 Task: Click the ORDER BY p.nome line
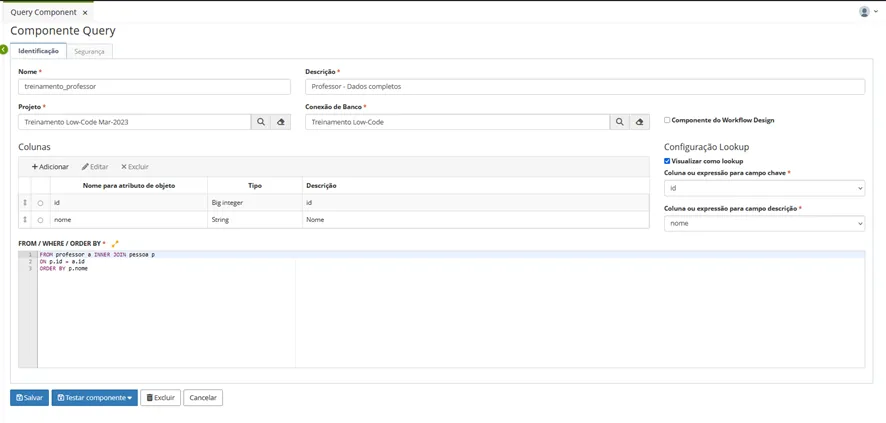pyautogui.click(x=63, y=269)
